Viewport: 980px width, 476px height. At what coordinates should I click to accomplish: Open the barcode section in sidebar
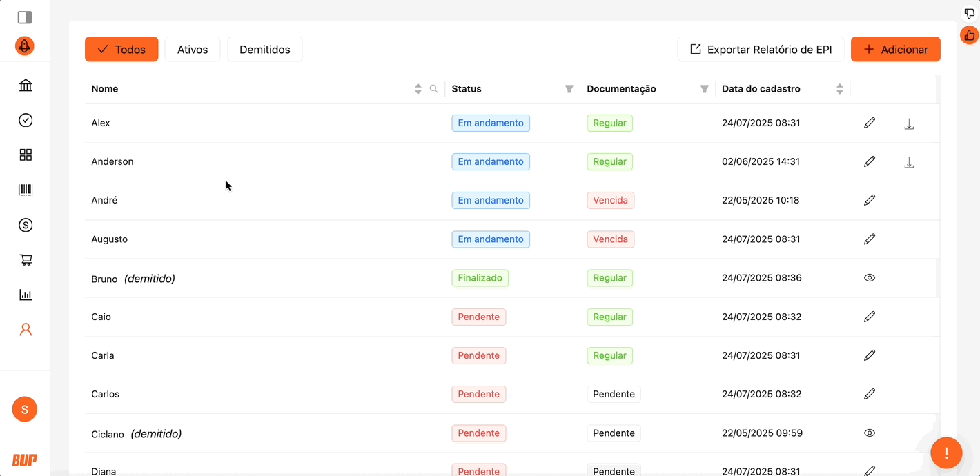[x=26, y=190]
